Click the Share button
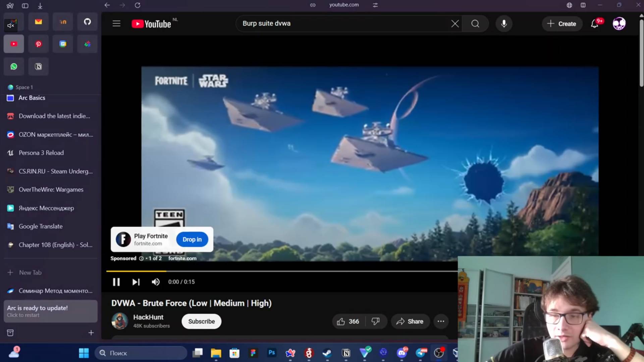This screenshot has width=644, height=362. tap(410, 321)
